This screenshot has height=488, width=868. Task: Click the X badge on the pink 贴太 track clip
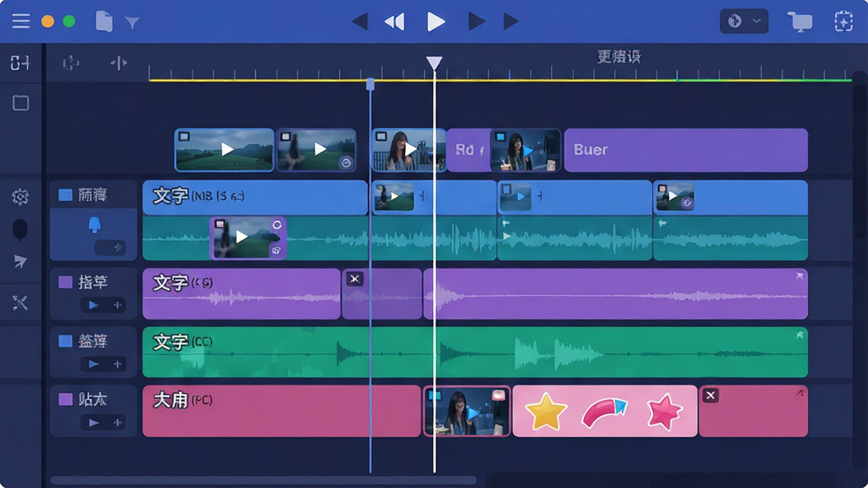711,396
